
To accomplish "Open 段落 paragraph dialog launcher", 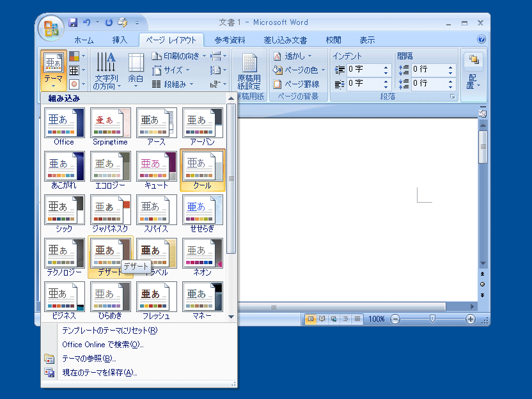I will pos(452,97).
